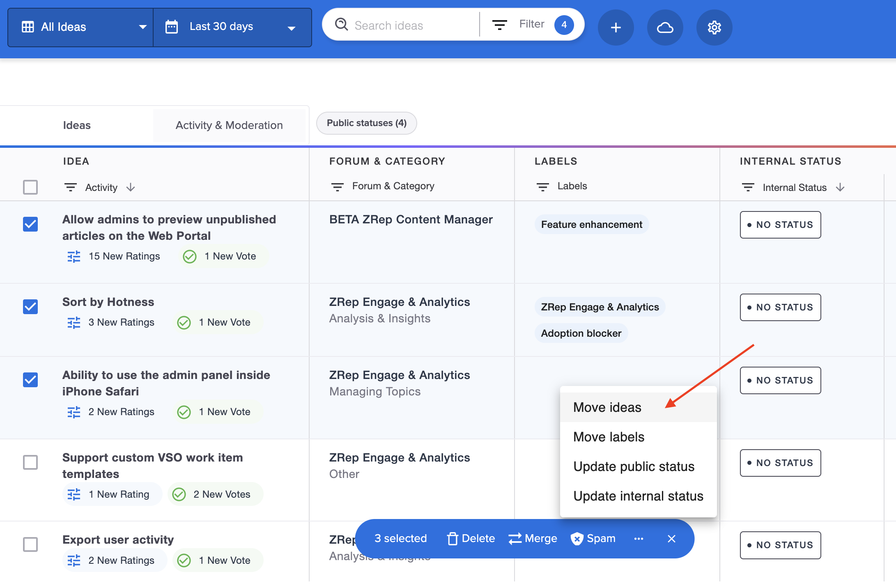Click the plus add idea button
The image size is (896, 588).
[616, 28]
